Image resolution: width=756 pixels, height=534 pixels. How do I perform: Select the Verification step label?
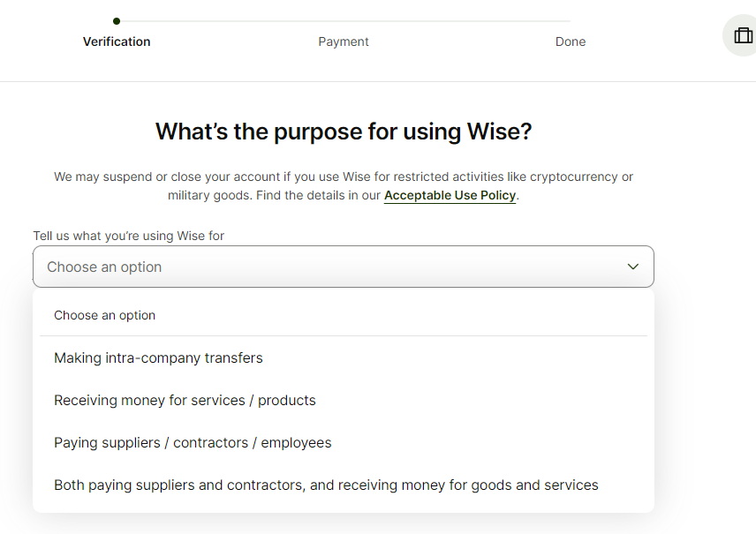coord(117,41)
